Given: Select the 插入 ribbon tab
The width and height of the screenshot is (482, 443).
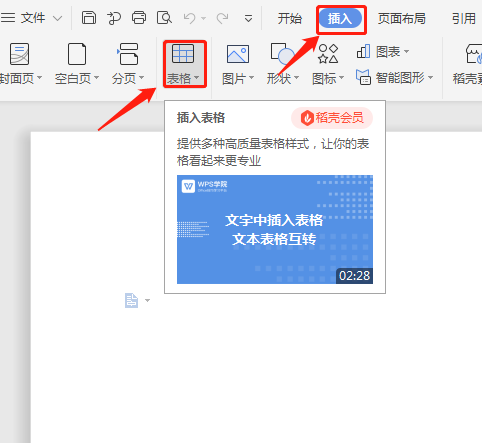Looking at the screenshot, I should pyautogui.click(x=340, y=18).
